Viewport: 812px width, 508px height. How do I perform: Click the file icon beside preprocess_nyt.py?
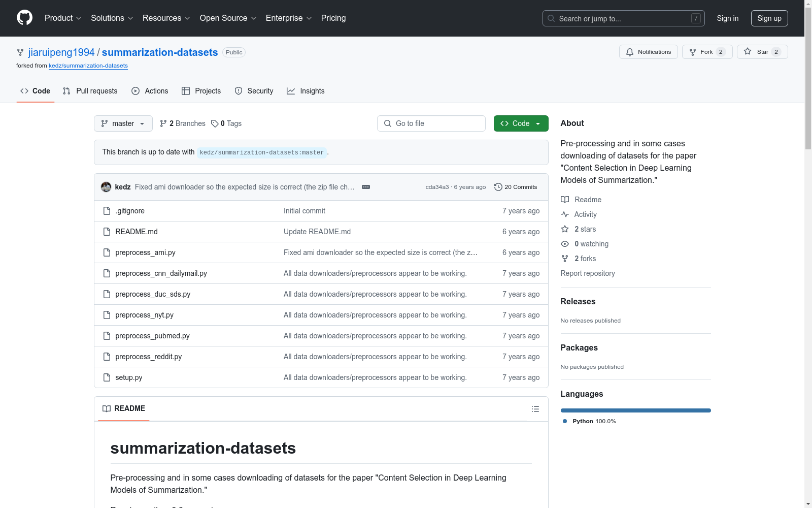(x=107, y=315)
